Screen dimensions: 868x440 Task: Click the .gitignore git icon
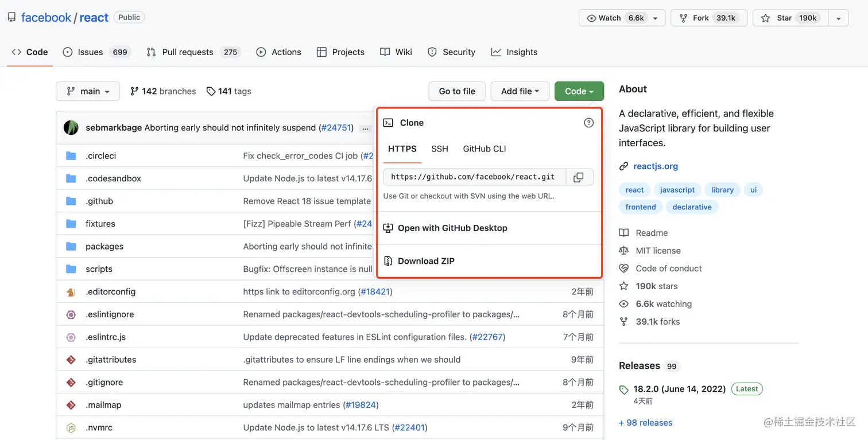(x=71, y=383)
